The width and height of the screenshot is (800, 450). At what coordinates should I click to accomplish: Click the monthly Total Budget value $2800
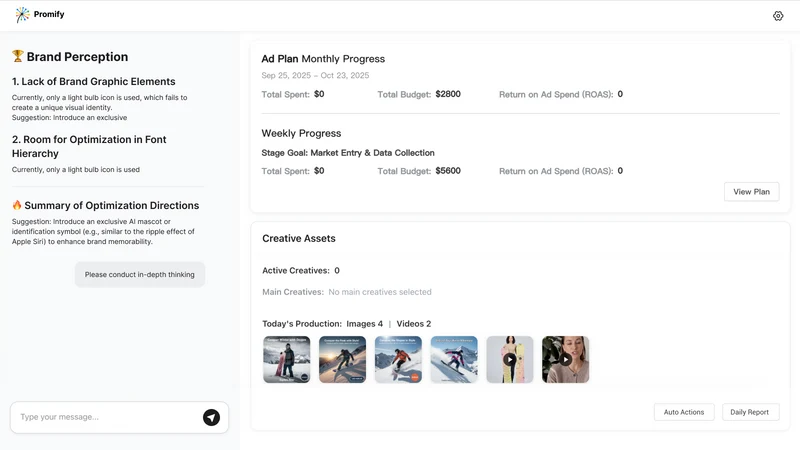pos(448,94)
